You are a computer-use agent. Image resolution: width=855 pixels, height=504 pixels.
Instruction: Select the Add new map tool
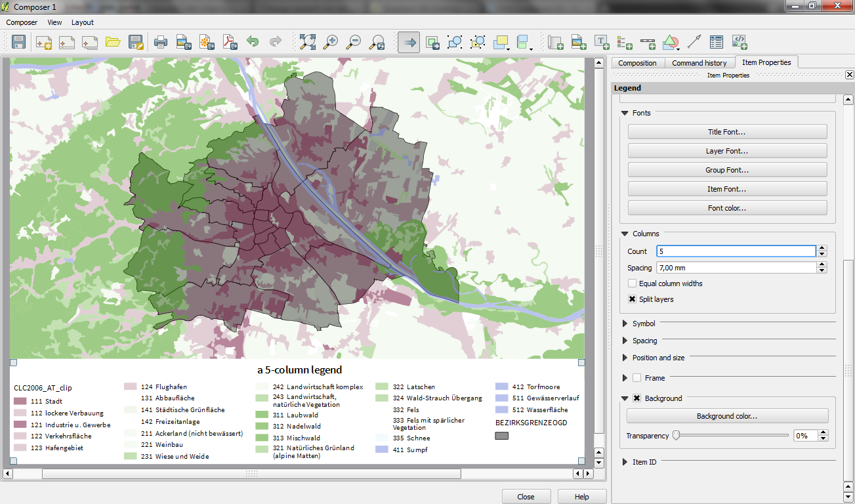[555, 41]
